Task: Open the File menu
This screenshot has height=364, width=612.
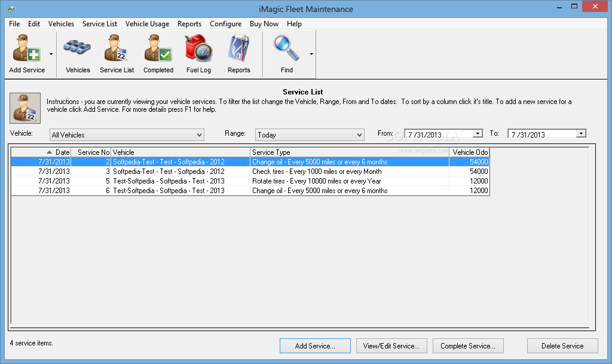Action: click(14, 24)
